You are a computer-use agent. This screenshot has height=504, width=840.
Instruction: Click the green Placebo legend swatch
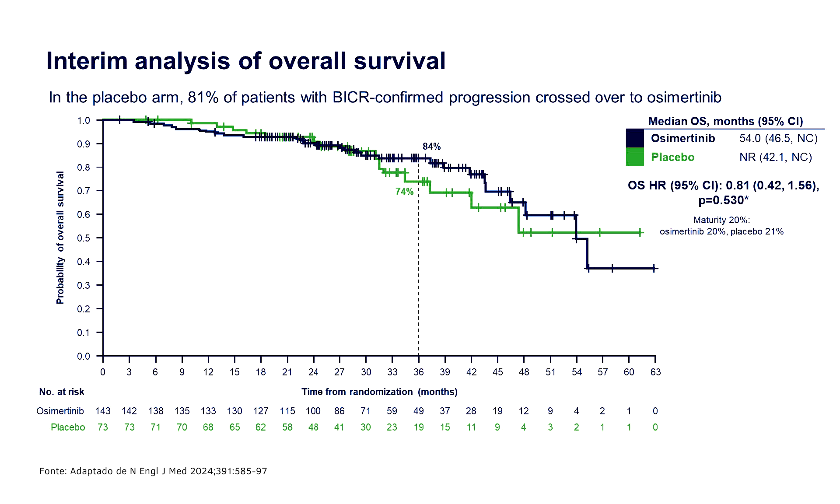point(635,157)
